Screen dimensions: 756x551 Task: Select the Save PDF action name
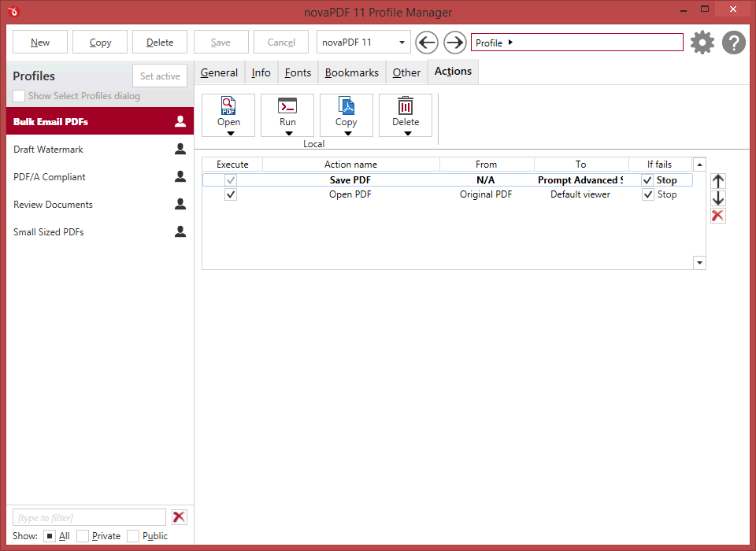coord(350,179)
